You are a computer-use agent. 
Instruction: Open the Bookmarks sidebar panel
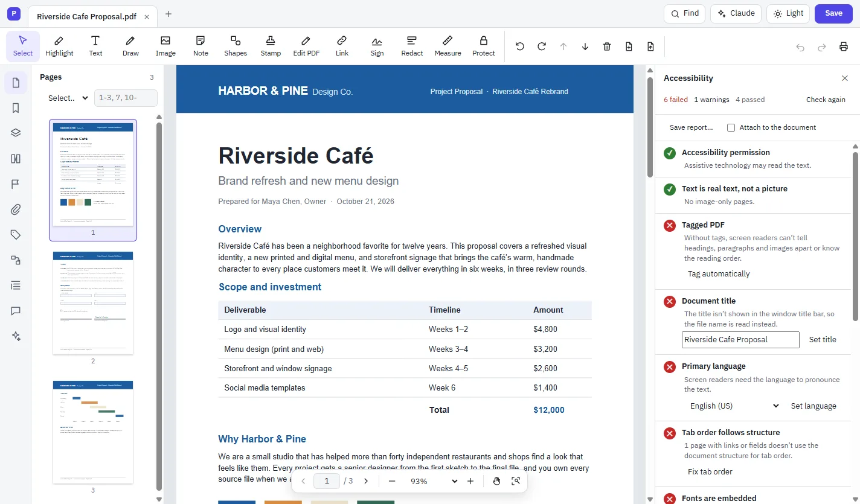click(16, 108)
